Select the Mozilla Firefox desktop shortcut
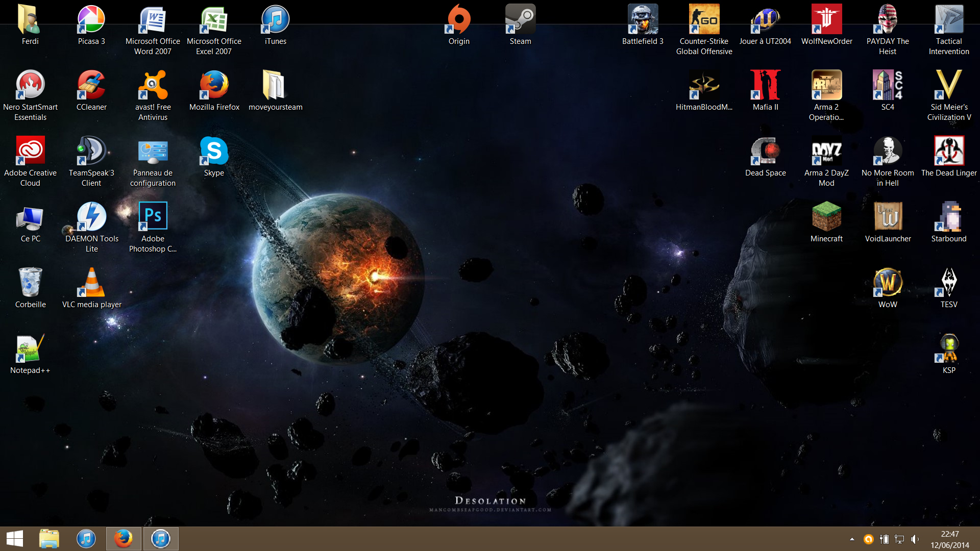980x551 pixels. pos(214,85)
